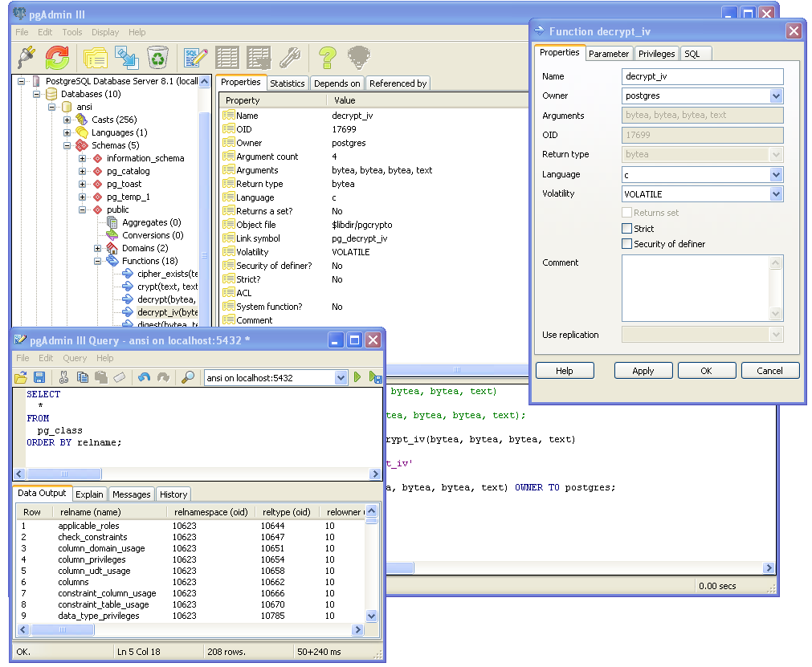Open the Tools menu in pgAdmin III
Image resolution: width=812 pixels, height=667 pixels.
[72, 32]
